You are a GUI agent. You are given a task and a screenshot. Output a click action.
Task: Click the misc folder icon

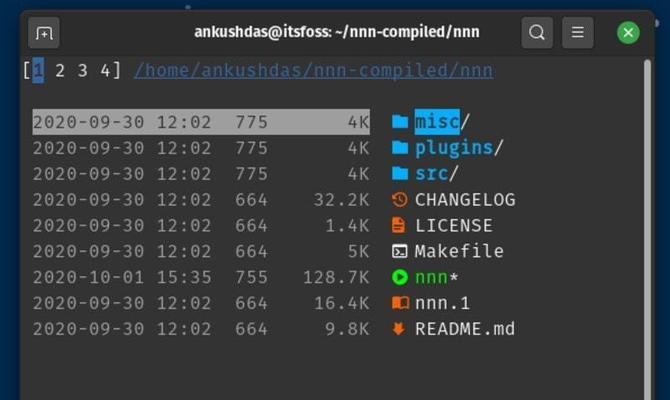pos(400,122)
